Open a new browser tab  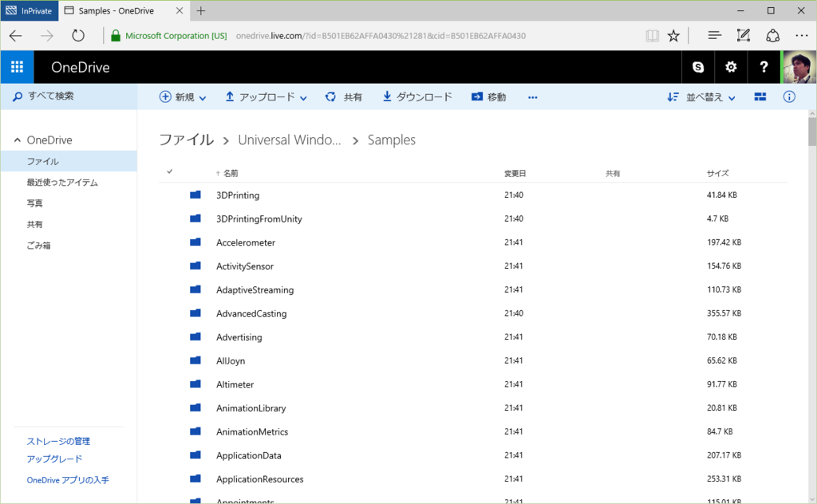(x=201, y=10)
